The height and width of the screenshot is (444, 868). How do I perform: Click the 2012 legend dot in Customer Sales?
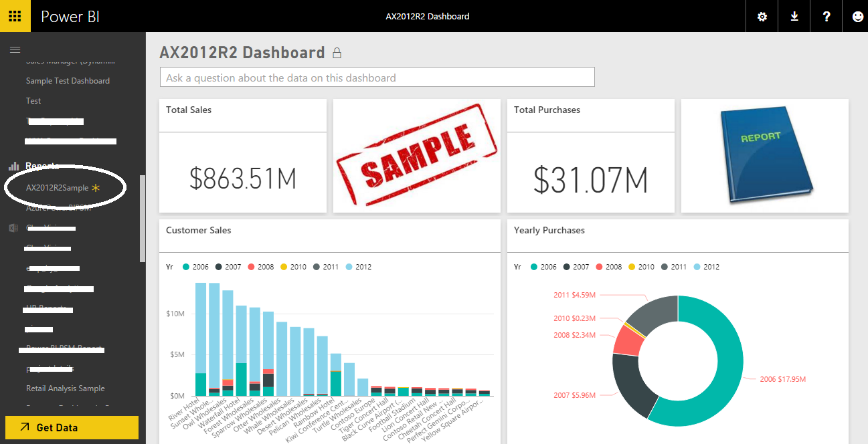[x=349, y=267]
